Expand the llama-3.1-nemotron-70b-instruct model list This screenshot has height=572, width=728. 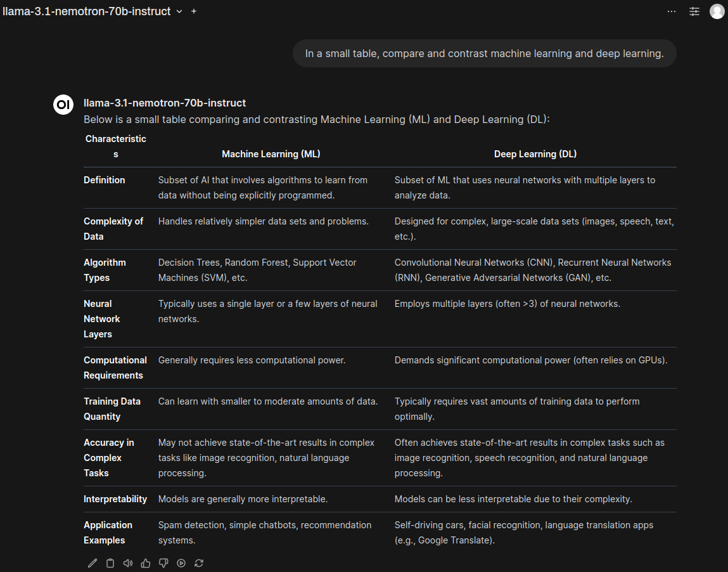[178, 11]
